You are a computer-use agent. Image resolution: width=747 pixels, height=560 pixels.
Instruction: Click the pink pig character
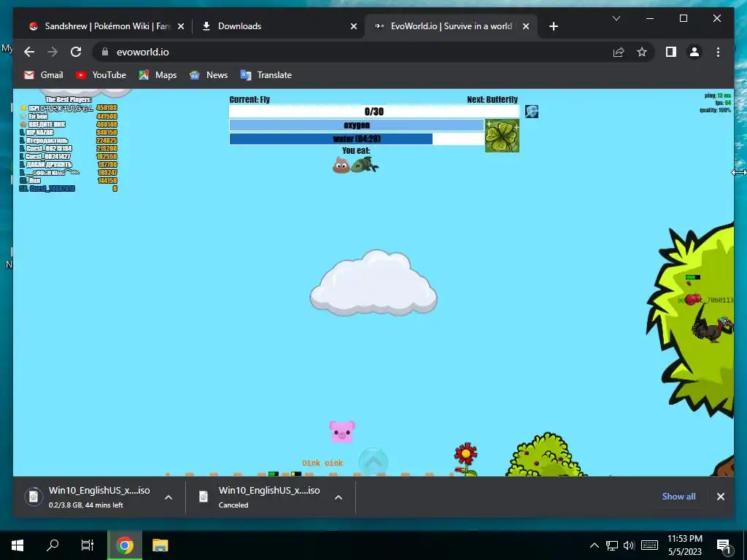coord(342,432)
